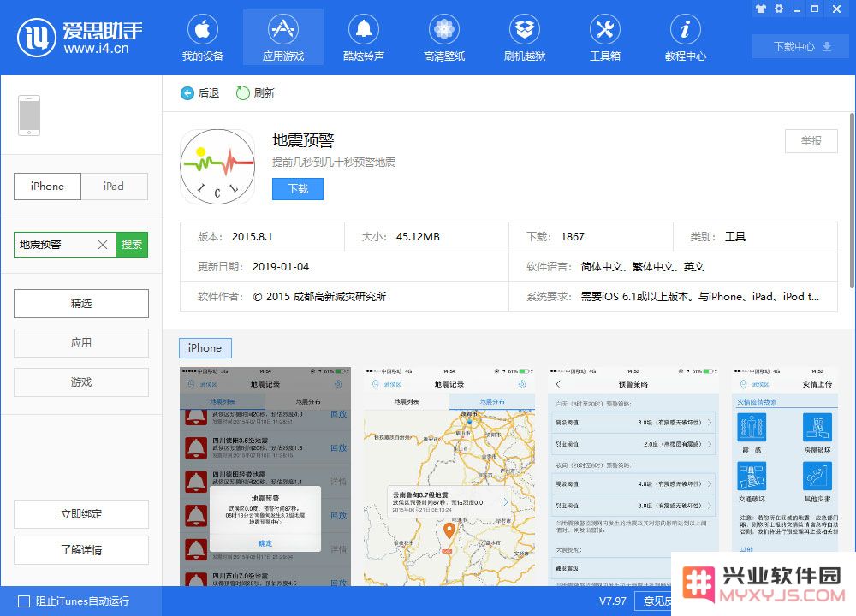Click the skin shirt icon in title bar

pos(760,9)
